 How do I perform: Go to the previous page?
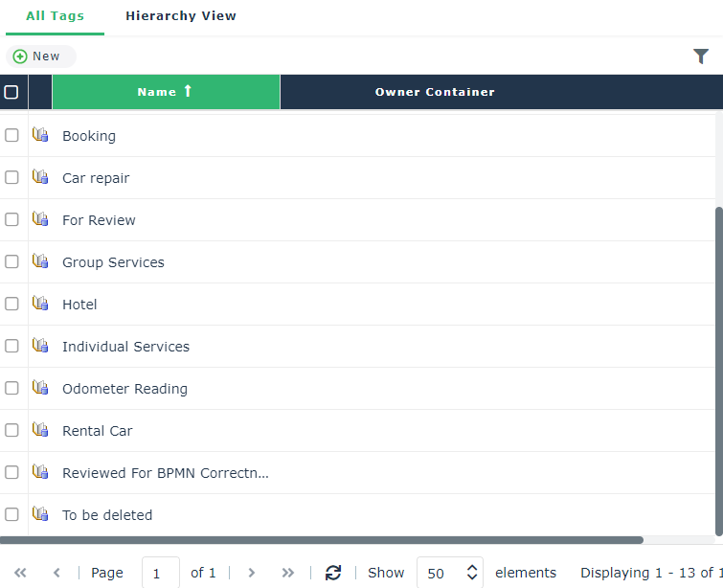[x=56, y=573]
